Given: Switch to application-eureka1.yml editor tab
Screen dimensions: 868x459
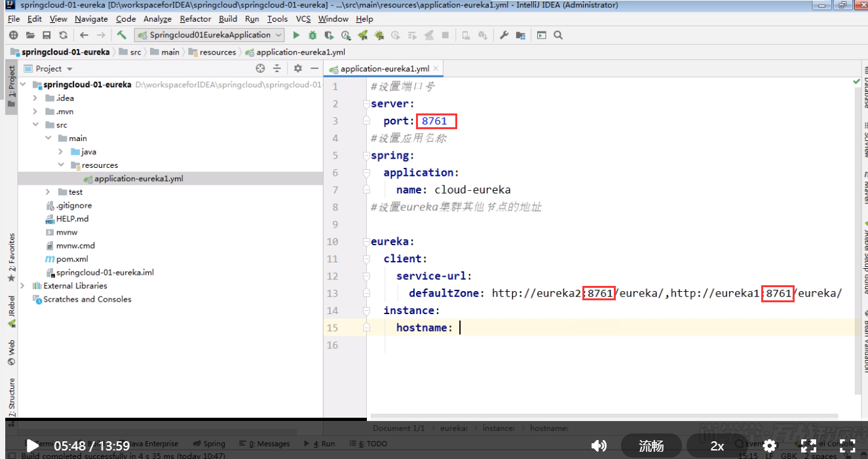Looking at the screenshot, I should 385,69.
